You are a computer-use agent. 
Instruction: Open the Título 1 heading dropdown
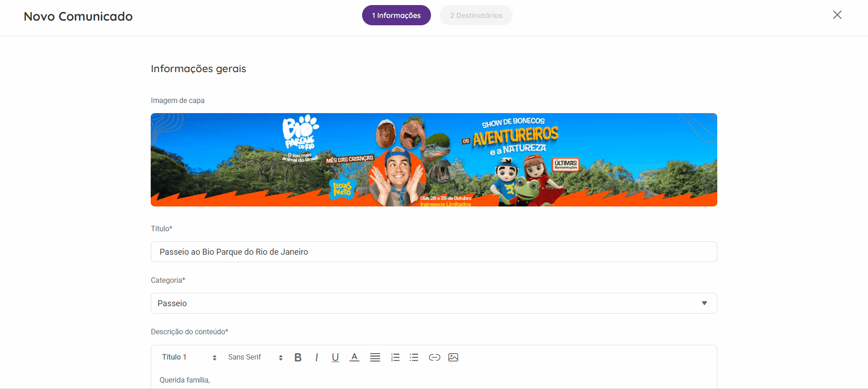(x=189, y=357)
